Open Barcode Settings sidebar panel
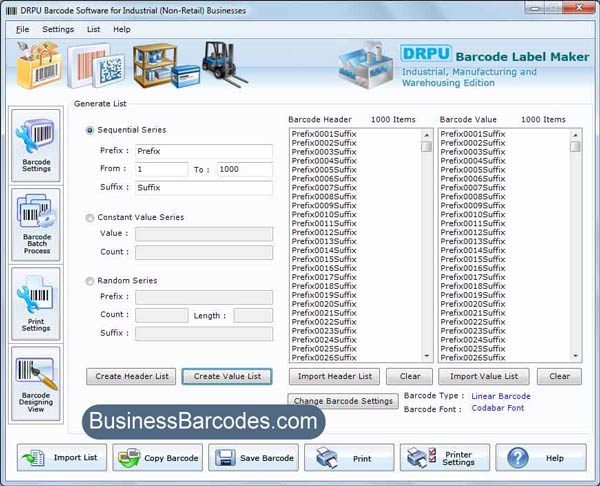Image resolution: width=600 pixels, height=486 pixels. pyautogui.click(x=36, y=145)
